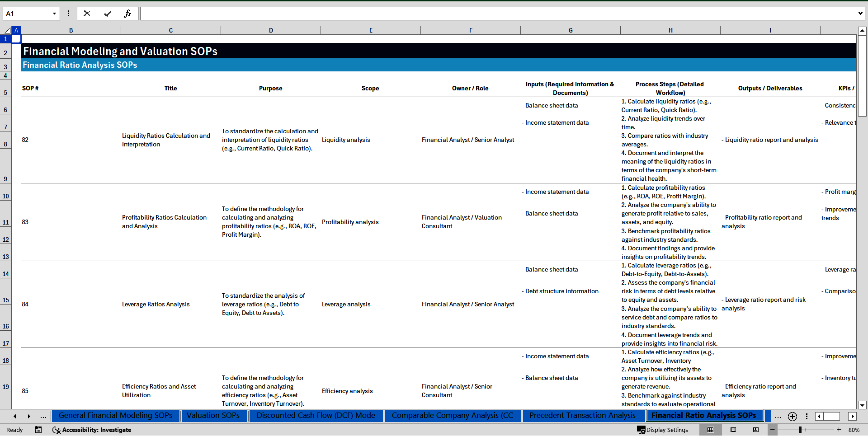Viewport: 868px width, 436px height.
Task: Open the Name Box dropdown
Action: [x=54, y=14]
